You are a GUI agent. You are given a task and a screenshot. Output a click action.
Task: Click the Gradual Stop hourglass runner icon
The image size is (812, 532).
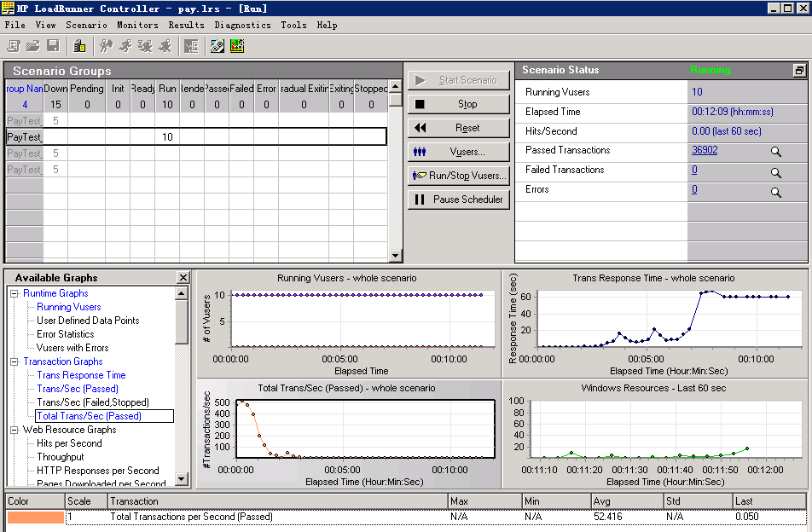pyautogui.click(x=145, y=46)
